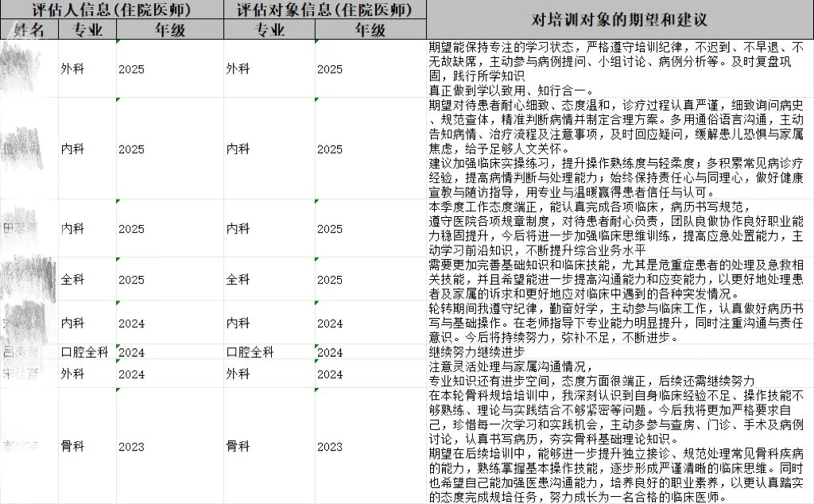Image resolution: width=814 pixels, height=504 pixels.
Task: Select the 专业 subheader under 评估对象信息
Action: (x=269, y=29)
